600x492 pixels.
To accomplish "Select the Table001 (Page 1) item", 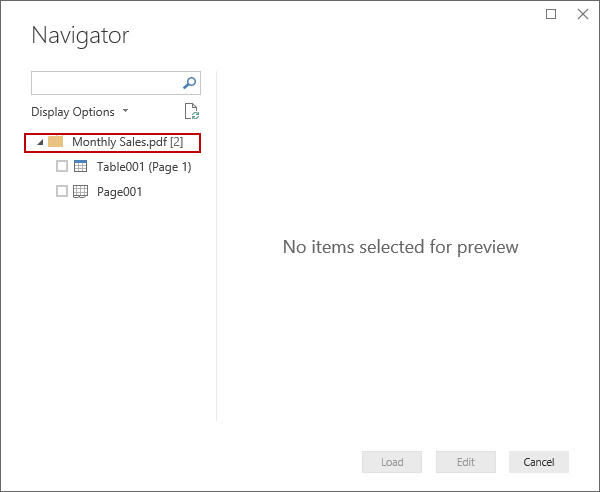I will pos(144,167).
